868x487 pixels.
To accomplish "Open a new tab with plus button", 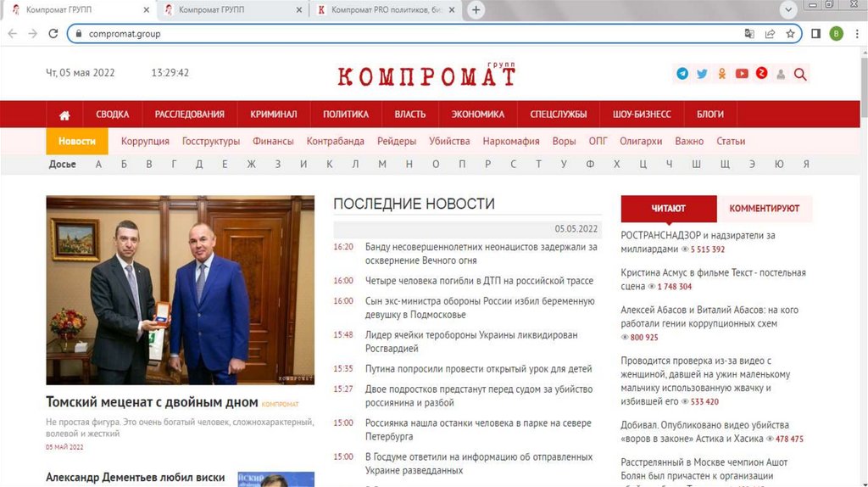I will click(x=476, y=10).
